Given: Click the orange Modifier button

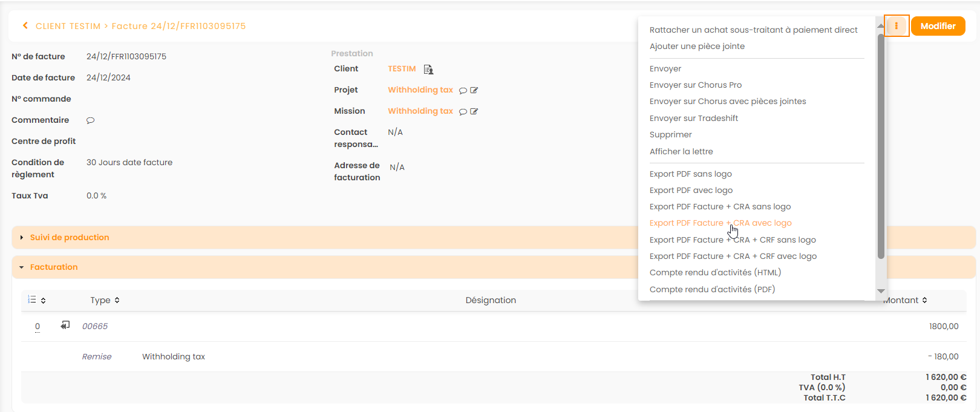Looking at the screenshot, I should tap(938, 26).
